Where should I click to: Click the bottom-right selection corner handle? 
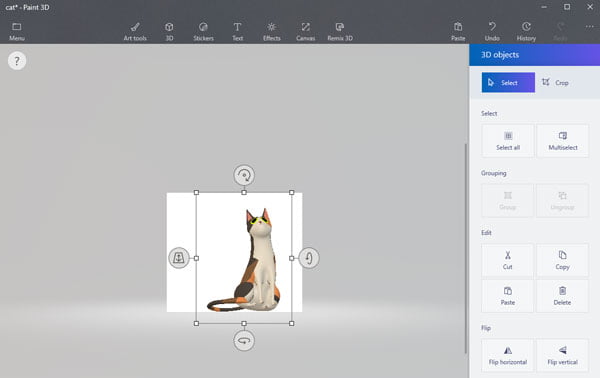tap(292, 323)
